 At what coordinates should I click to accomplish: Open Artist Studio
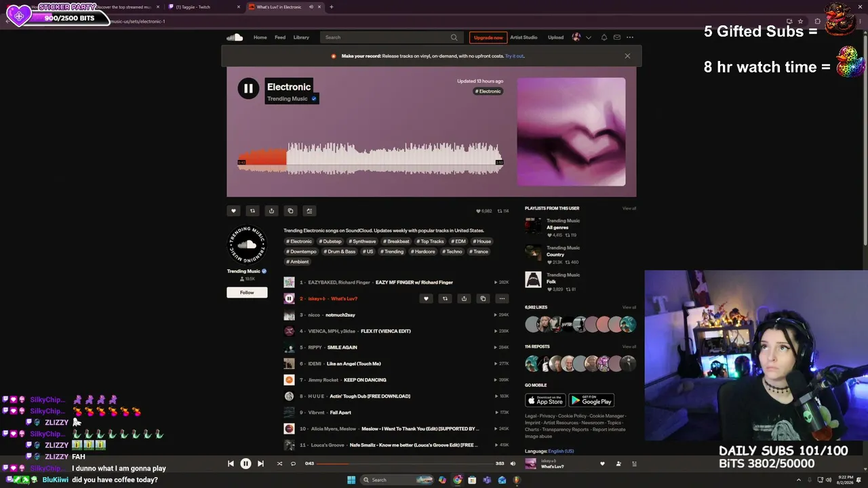(x=524, y=37)
